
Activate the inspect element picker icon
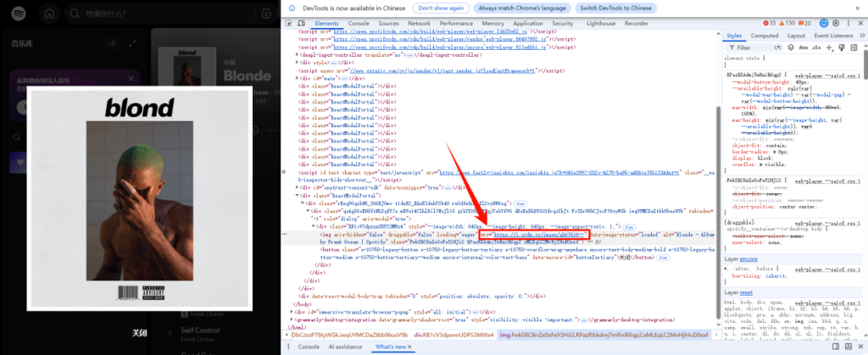pyautogui.click(x=289, y=23)
